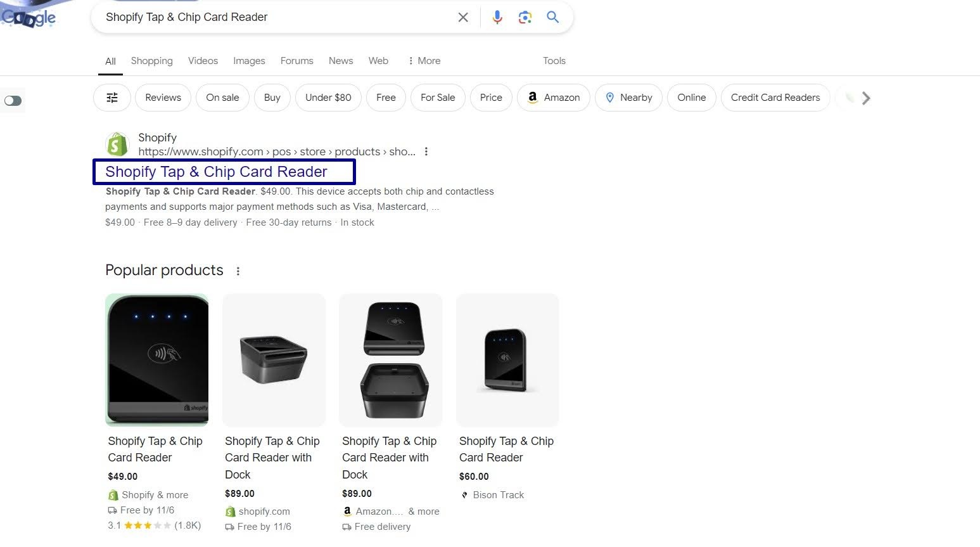Viewport: 980px width, 547px height.
Task: Enable the On sale filter chip
Action: point(222,98)
